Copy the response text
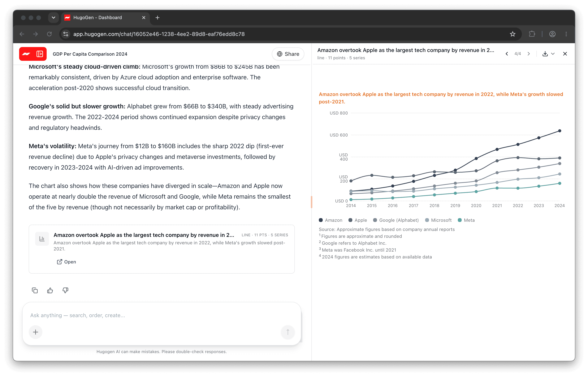The height and width of the screenshot is (377, 588). click(35, 290)
